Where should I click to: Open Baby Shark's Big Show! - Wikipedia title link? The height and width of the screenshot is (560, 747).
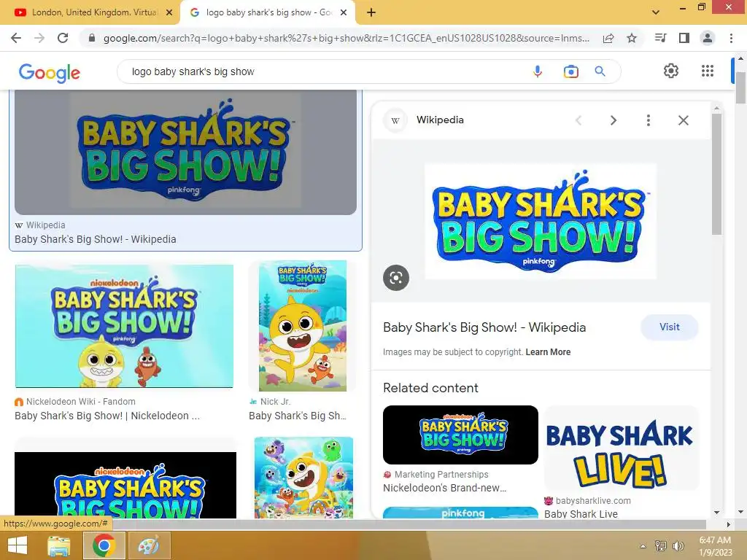(x=484, y=327)
